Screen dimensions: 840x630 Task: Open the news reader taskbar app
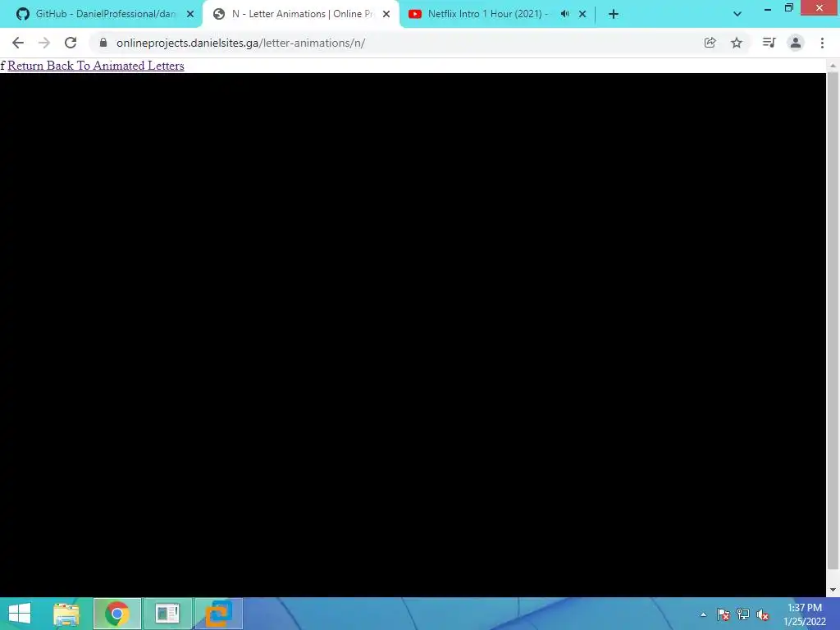point(167,614)
